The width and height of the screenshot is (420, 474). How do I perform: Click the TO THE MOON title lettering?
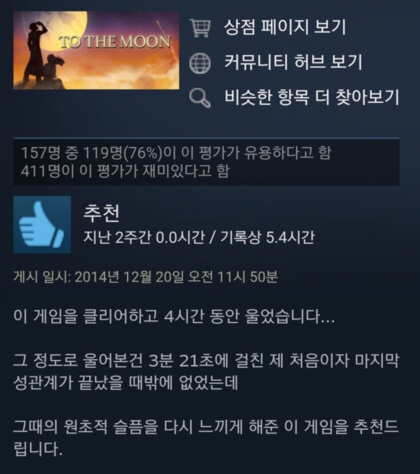(x=115, y=42)
